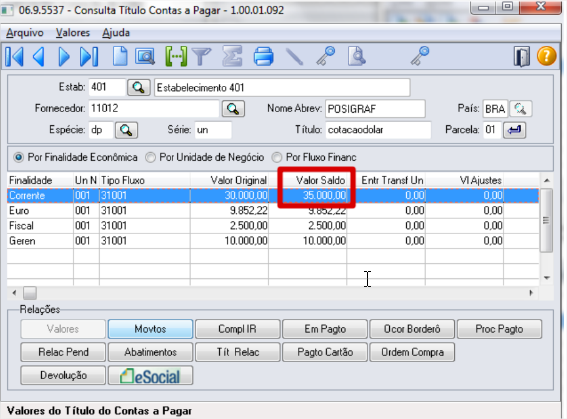Click the Abatimentos button
Viewport: 567px width, 419px height.
click(150, 352)
